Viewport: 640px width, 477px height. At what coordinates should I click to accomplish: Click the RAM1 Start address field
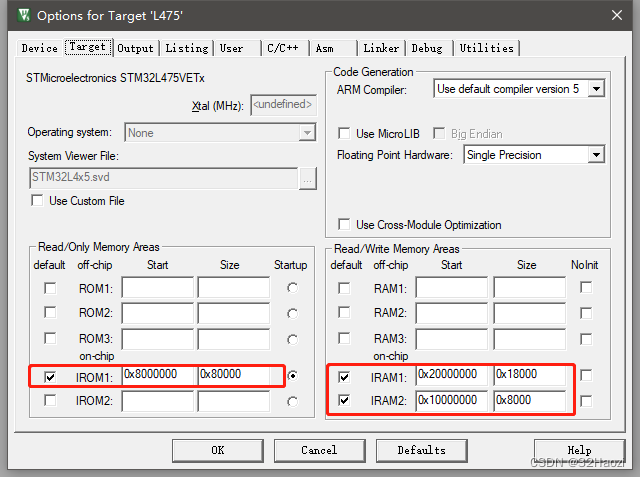tap(452, 288)
